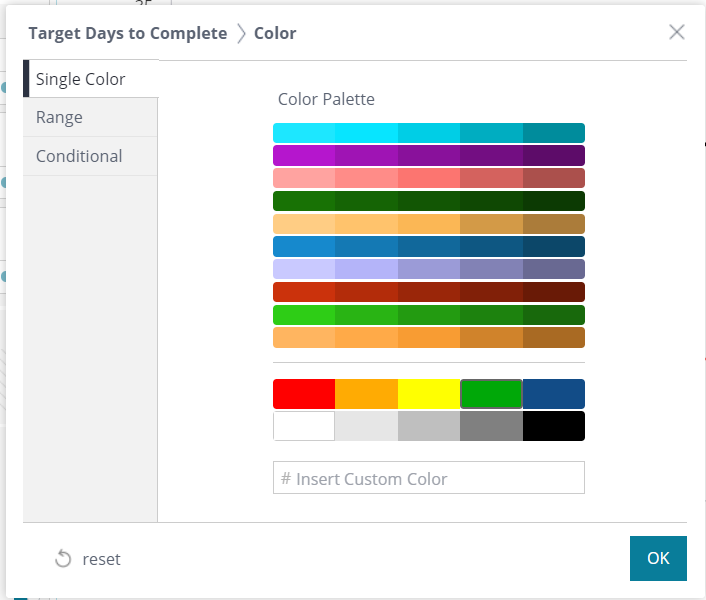Pick the lightest cyan palette swatch
Screen dimensions: 706x600
pos(304,133)
